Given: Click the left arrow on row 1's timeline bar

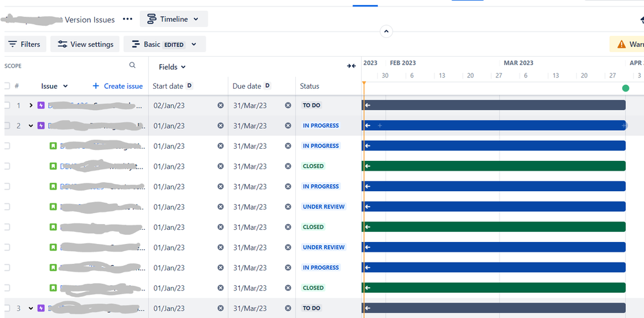Looking at the screenshot, I should point(367,105).
